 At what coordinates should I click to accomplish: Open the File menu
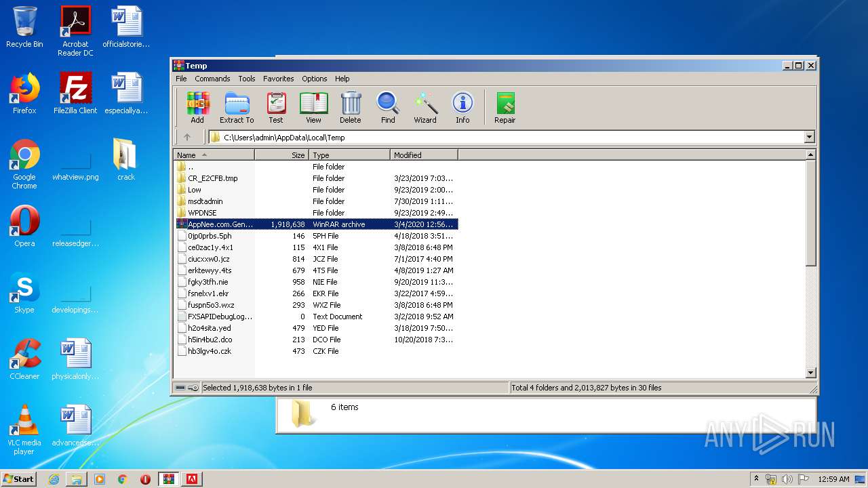(x=182, y=79)
